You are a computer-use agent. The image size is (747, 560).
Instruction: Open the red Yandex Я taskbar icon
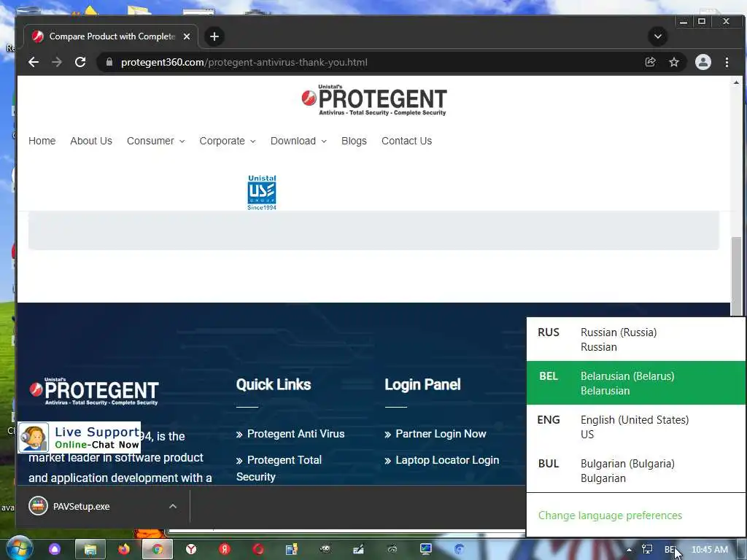tap(225, 549)
